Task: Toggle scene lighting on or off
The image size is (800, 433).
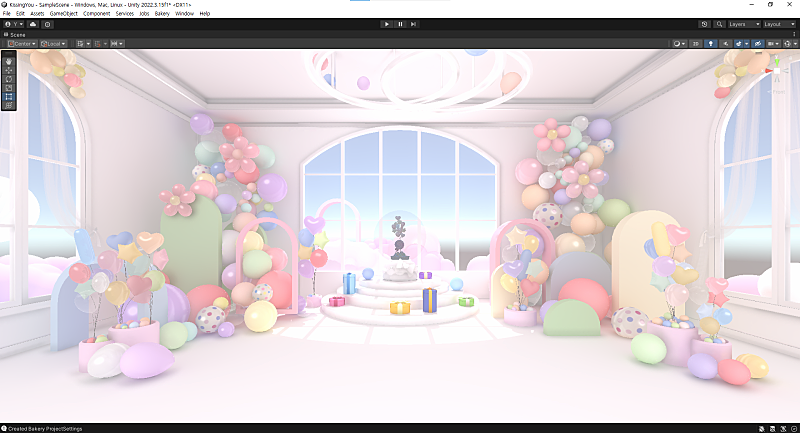Action: point(710,44)
